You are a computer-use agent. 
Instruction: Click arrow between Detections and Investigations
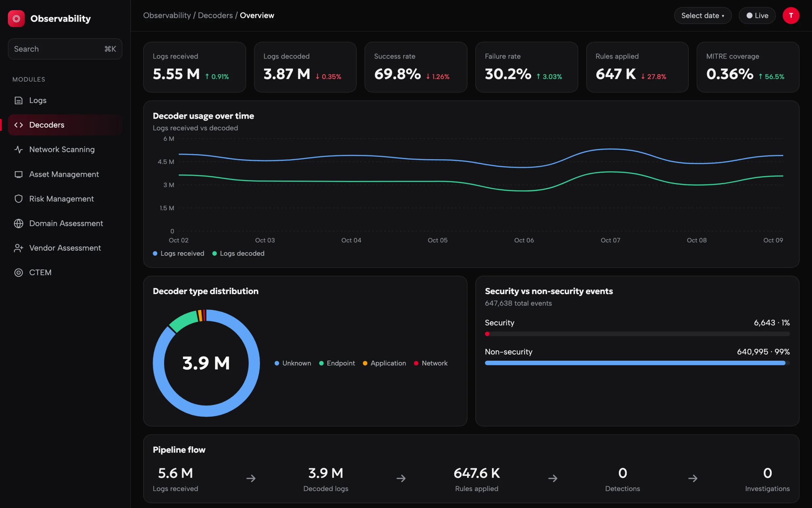tap(693, 478)
